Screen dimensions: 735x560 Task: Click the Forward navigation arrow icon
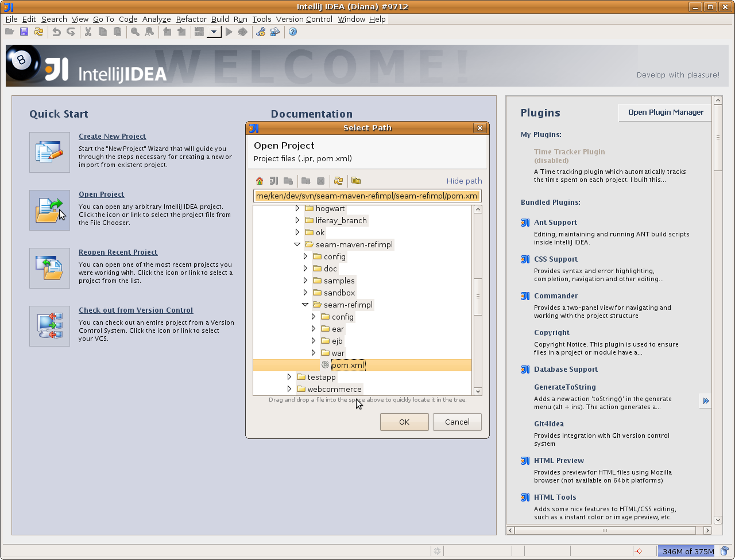pos(181,32)
